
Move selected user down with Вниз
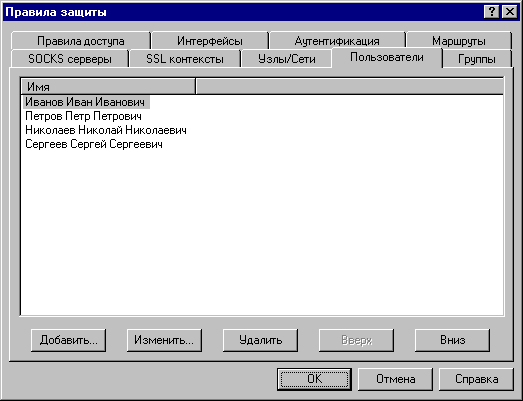[x=452, y=340]
